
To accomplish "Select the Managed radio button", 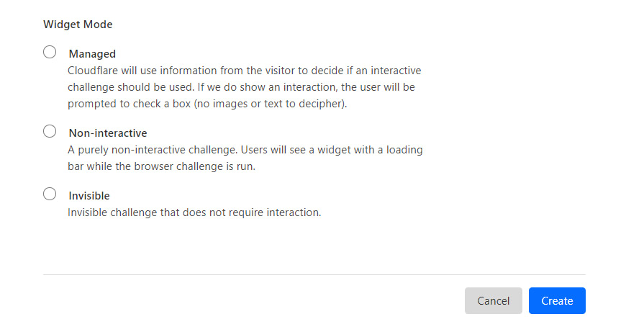I will [x=50, y=53].
